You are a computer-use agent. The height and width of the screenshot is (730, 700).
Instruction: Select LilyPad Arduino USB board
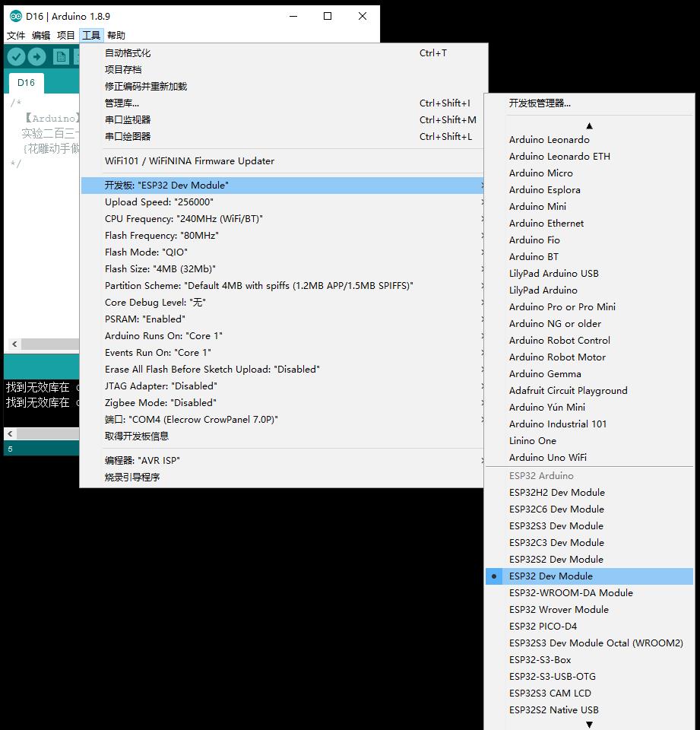[x=589, y=274]
